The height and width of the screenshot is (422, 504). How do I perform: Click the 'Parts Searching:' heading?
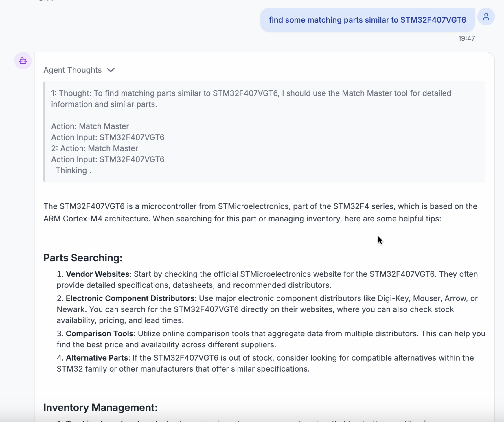[x=83, y=258]
